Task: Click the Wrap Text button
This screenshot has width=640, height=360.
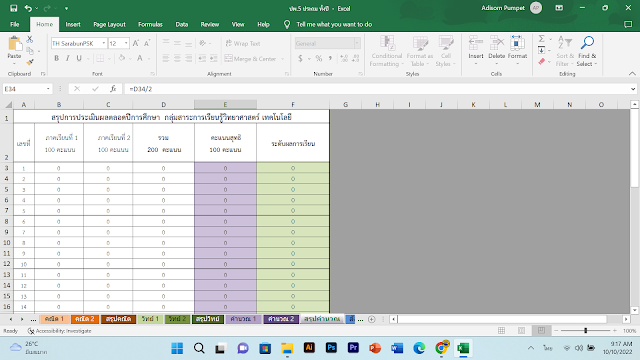Action: click(x=243, y=43)
